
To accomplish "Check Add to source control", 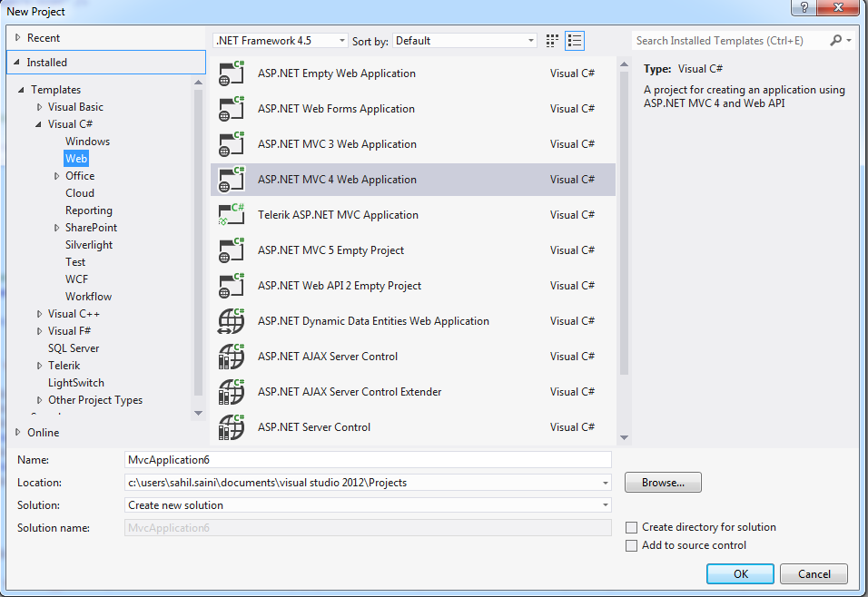I will pyautogui.click(x=631, y=545).
